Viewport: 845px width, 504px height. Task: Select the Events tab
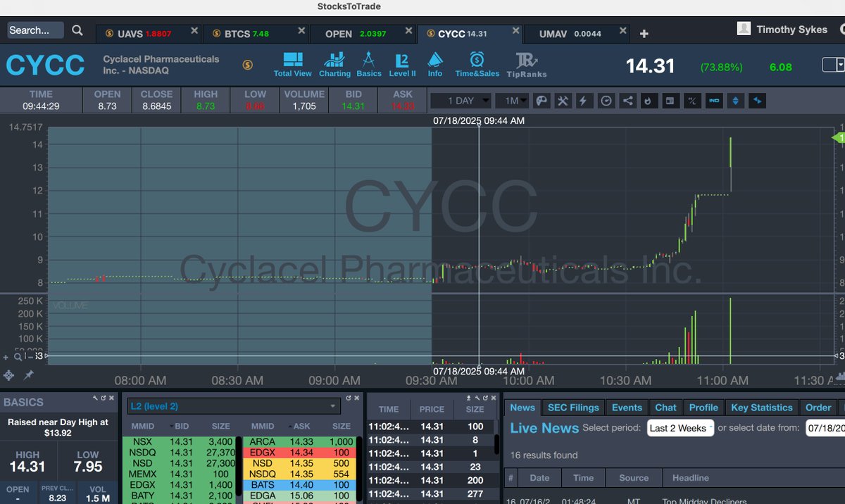(x=627, y=408)
